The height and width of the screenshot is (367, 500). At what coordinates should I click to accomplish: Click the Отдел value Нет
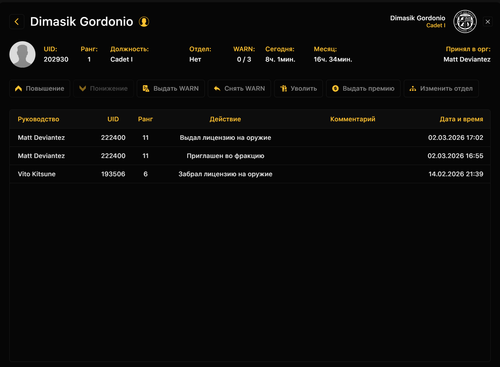point(195,60)
